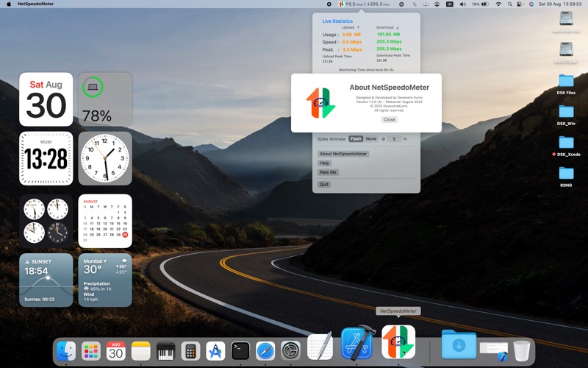Click the NetSpeedoMeter icon in the Dock
Viewport: 588px width, 368px height.
coord(398,342)
